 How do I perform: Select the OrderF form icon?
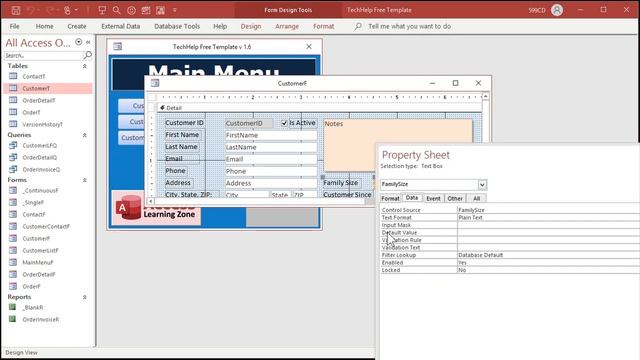(x=13, y=286)
